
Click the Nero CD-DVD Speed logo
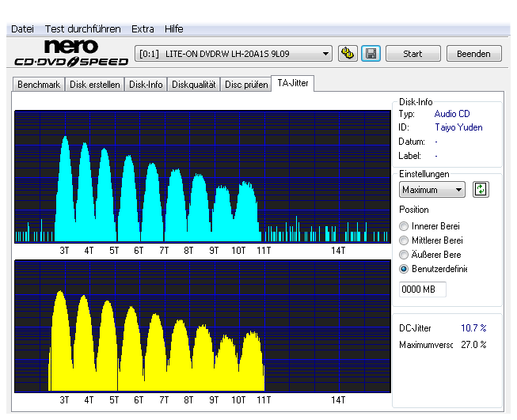pos(71,53)
